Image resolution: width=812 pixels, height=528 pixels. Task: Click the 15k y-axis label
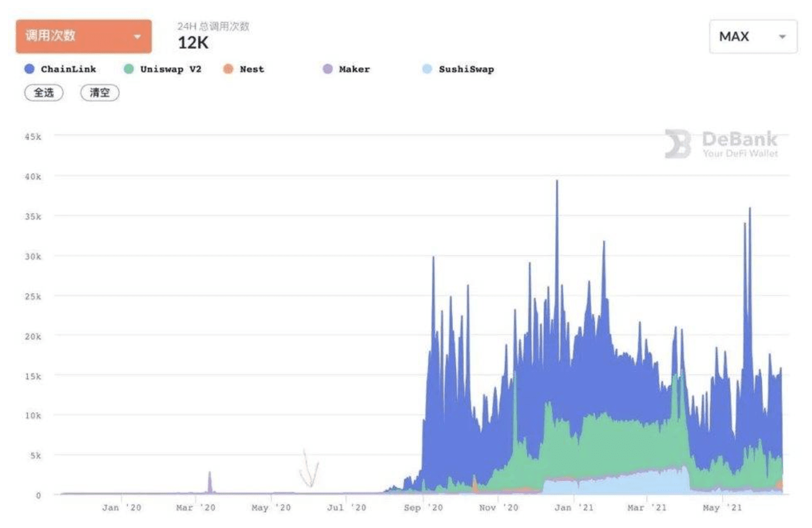(x=33, y=376)
